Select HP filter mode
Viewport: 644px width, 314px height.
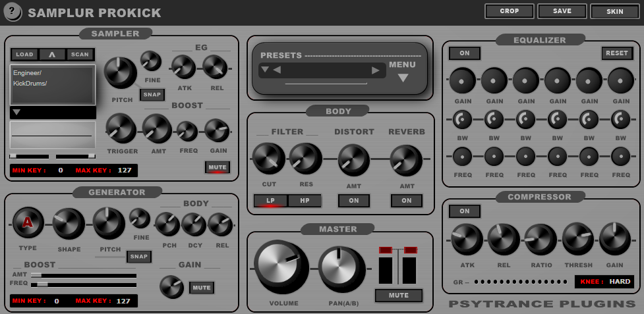305,201
